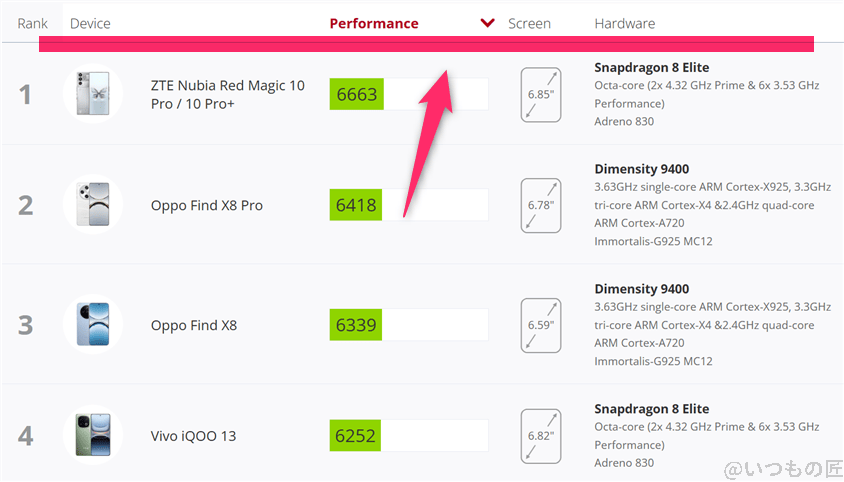
Task: Select the Screen column header
Action: [x=529, y=23]
